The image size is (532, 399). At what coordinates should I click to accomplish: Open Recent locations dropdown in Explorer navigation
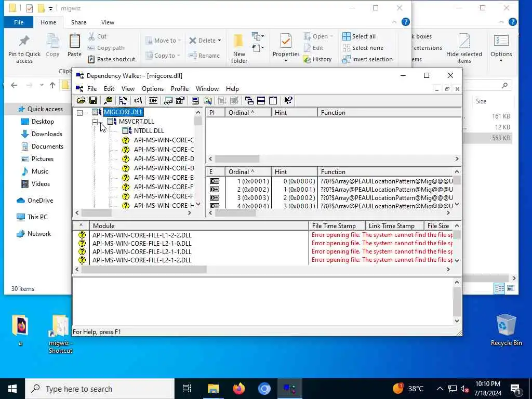click(x=42, y=85)
